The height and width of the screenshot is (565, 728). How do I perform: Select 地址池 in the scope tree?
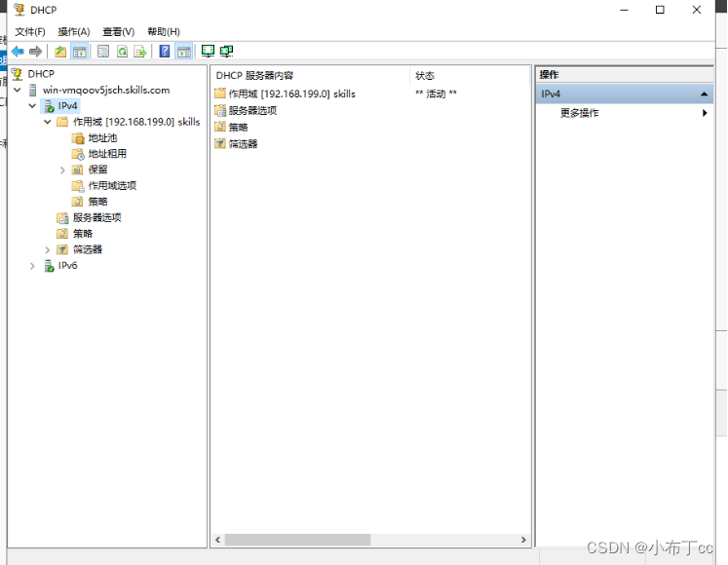pos(102,138)
